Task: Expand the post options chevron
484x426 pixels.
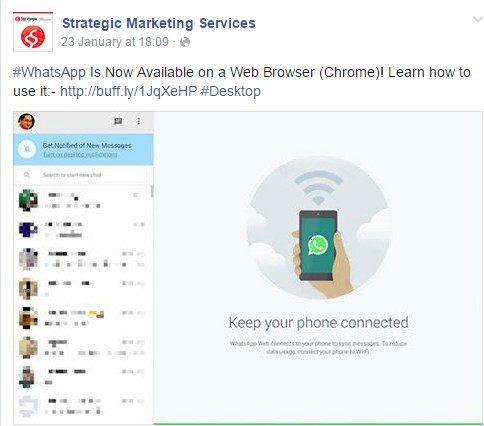Action: click(478, 19)
